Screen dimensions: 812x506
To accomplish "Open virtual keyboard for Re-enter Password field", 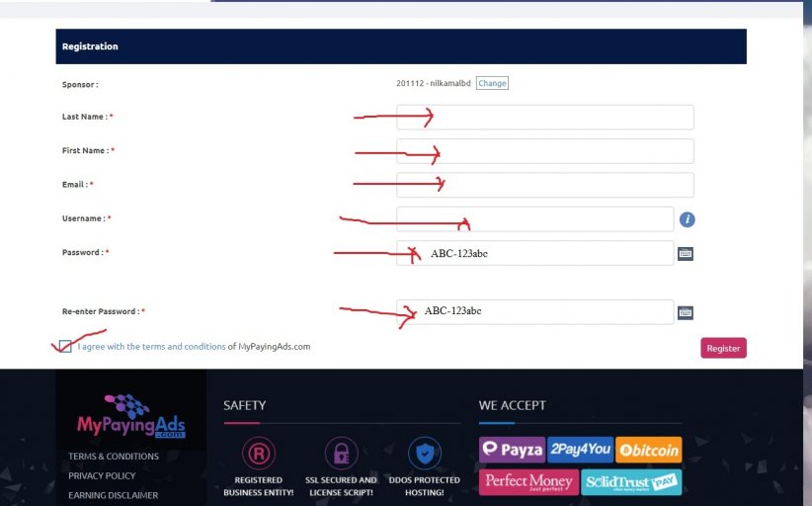I will pyautogui.click(x=686, y=313).
